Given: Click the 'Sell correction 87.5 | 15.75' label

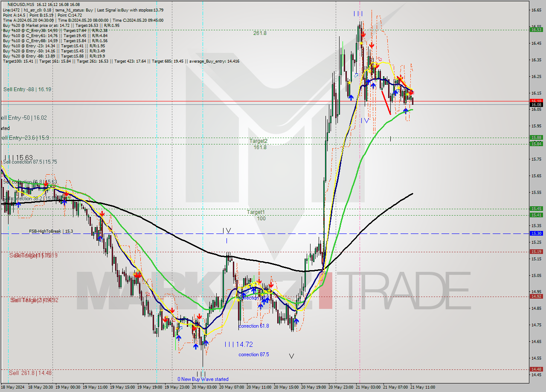Looking at the screenshot, I should pyautogui.click(x=30, y=162).
